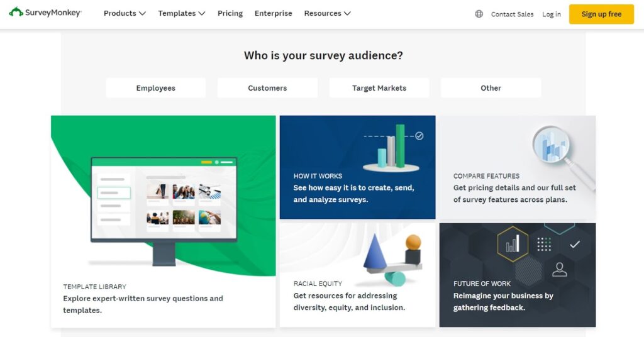Click the bar chart illustration in How It Works
Screen dimensions: 644x337
pyautogui.click(x=392, y=148)
